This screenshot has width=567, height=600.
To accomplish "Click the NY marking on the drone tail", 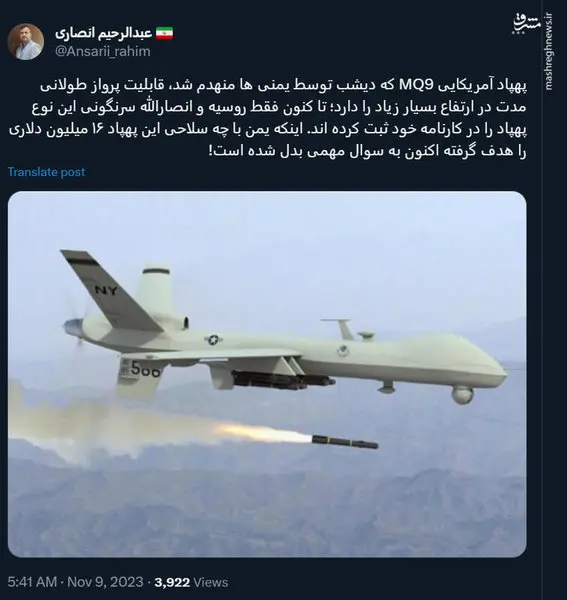I will pyautogui.click(x=106, y=290).
